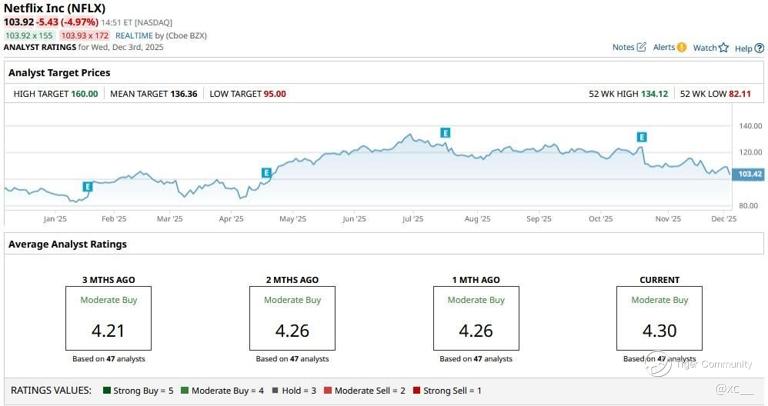Click the Netflix Inc (NFLX) title
Viewport: 768px width, 406px height.
click(54, 8)
